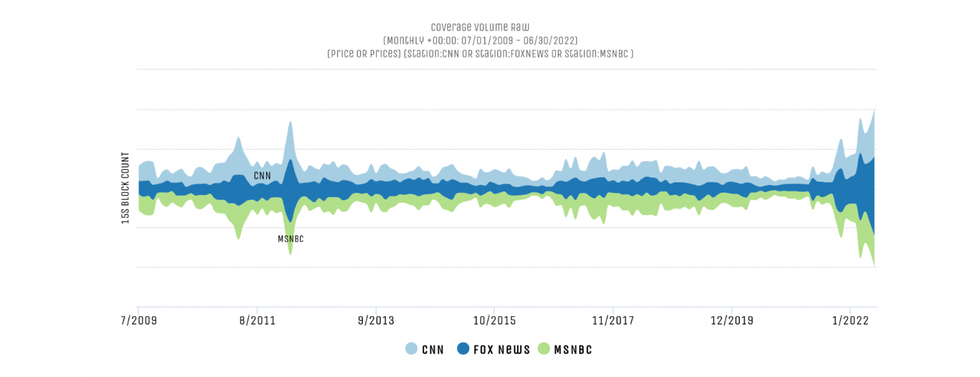Pick the 9/2013 x-axis tick label

pos(376,320)
